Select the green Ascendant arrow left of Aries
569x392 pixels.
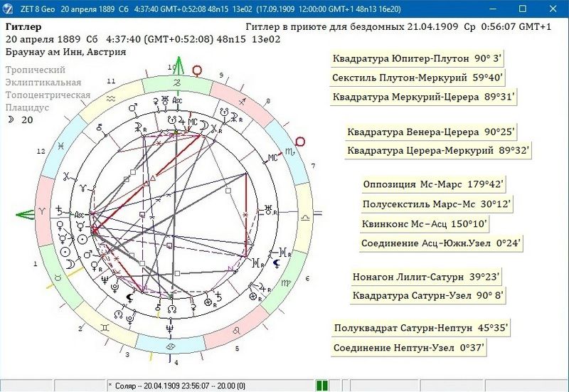coord(26,215)
